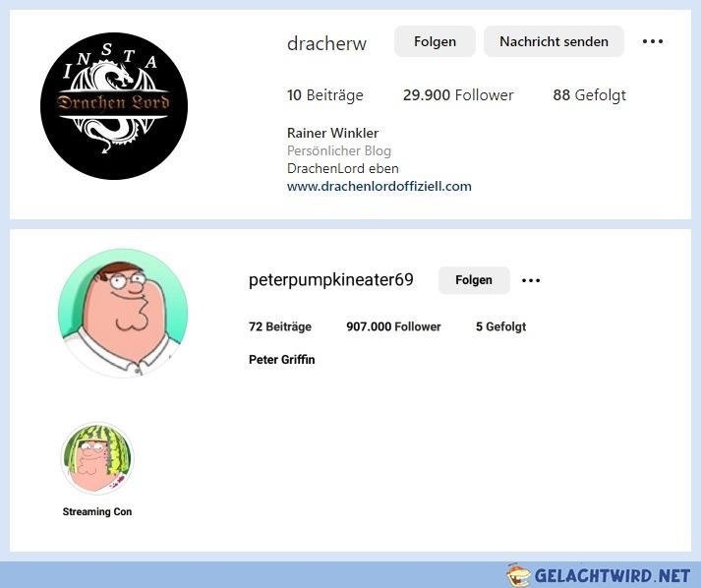The image size is (701, 588).
Task: Open the 29.900 Follower list
Action: coord(458,94)
